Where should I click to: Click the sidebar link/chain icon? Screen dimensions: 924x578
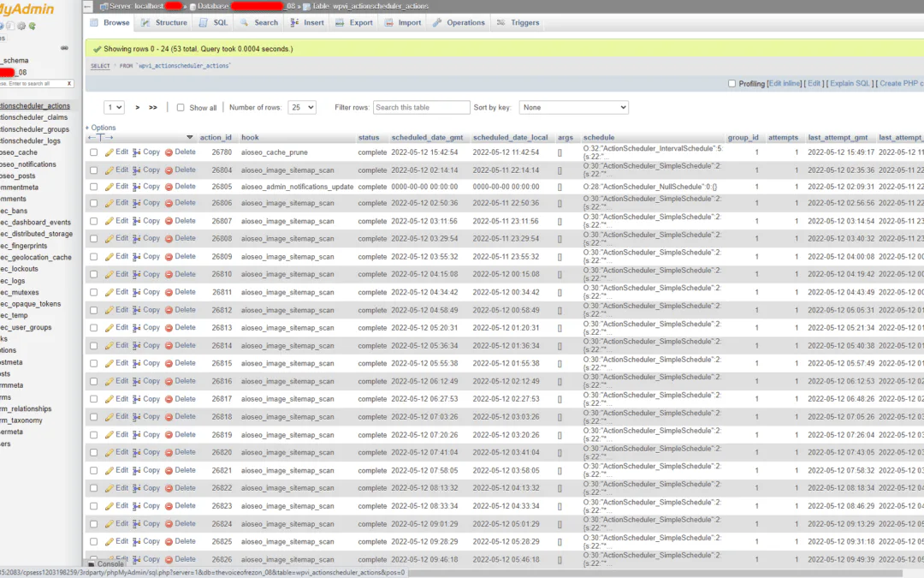[64, 48]
